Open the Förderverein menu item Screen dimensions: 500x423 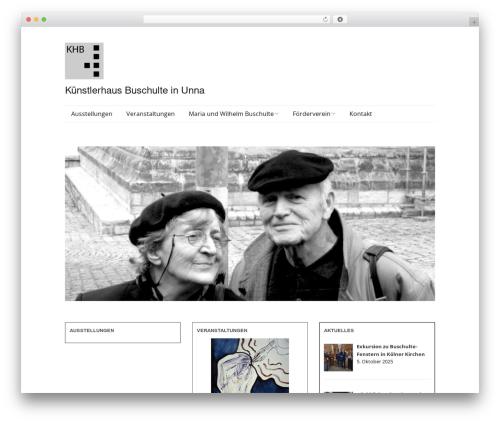tap(311, 114)
